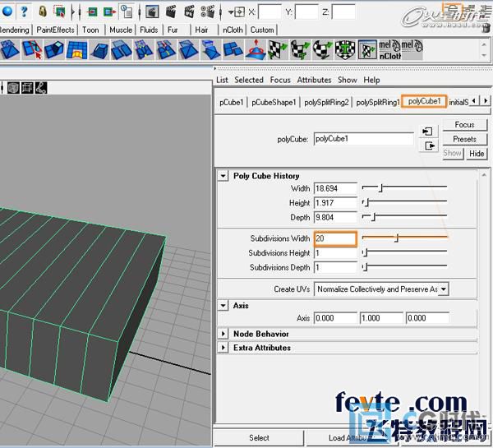Click the checkered sphere spherical mapping shelf icon
Viewport: 493px width, 448px height.
click(322, 49)
